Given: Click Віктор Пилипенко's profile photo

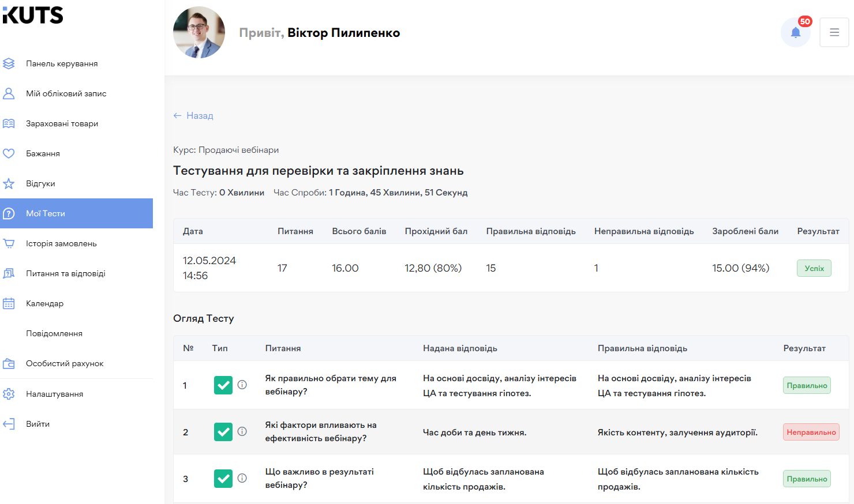Looking at the screenshot, I should pos(198,32).
